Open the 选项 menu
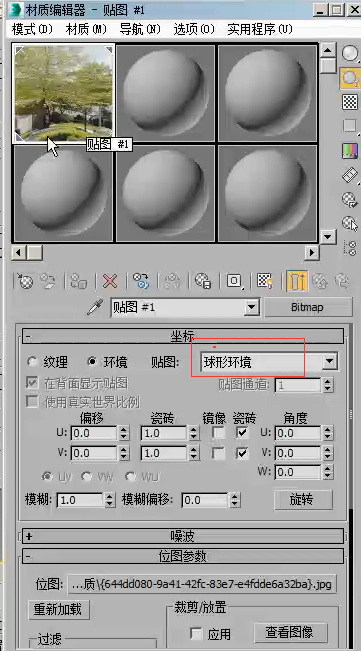This screenshot has height=651, width=361. point(194,29)
